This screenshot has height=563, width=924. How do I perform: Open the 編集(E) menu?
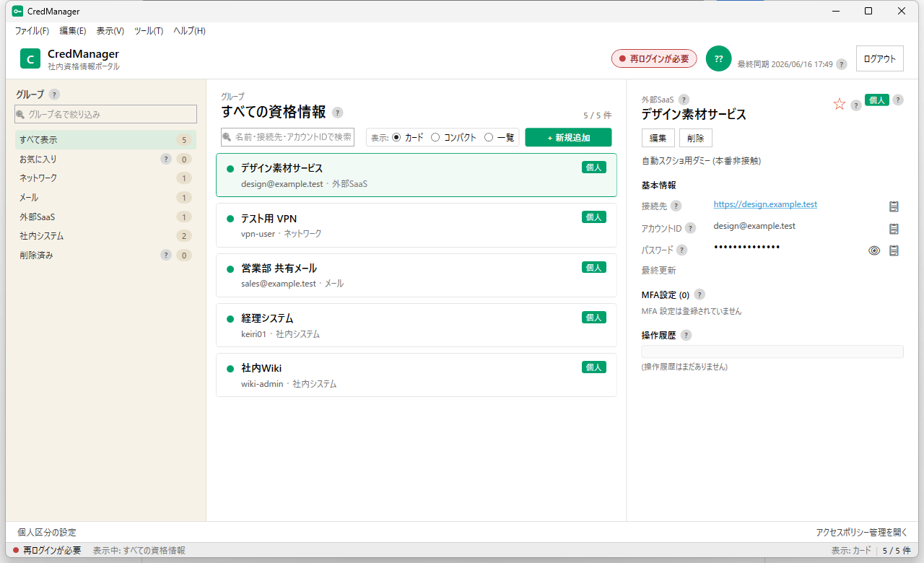click(72, 31)
